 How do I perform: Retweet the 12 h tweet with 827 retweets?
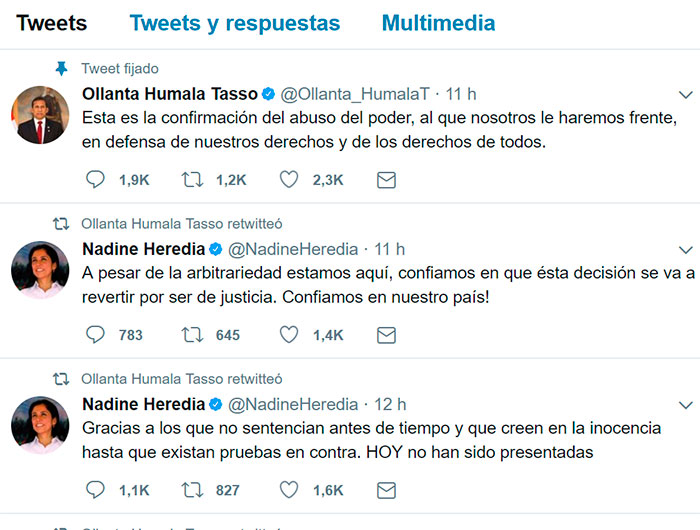[x=192, y=490]
